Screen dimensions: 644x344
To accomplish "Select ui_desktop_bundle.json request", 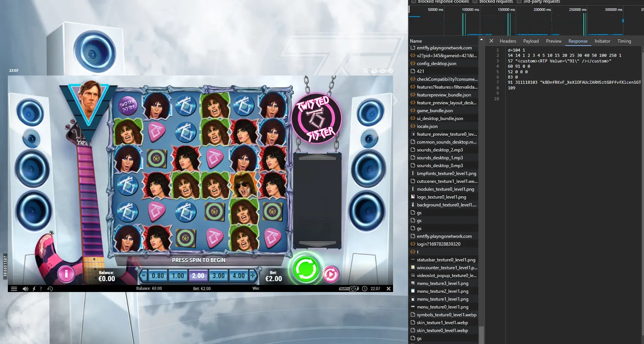I will [444, 119].
